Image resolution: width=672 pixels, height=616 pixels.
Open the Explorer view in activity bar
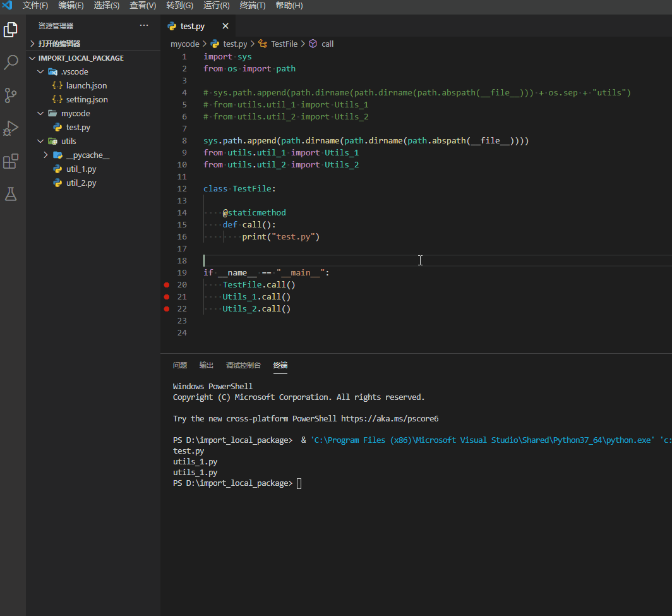coord(10,30)
